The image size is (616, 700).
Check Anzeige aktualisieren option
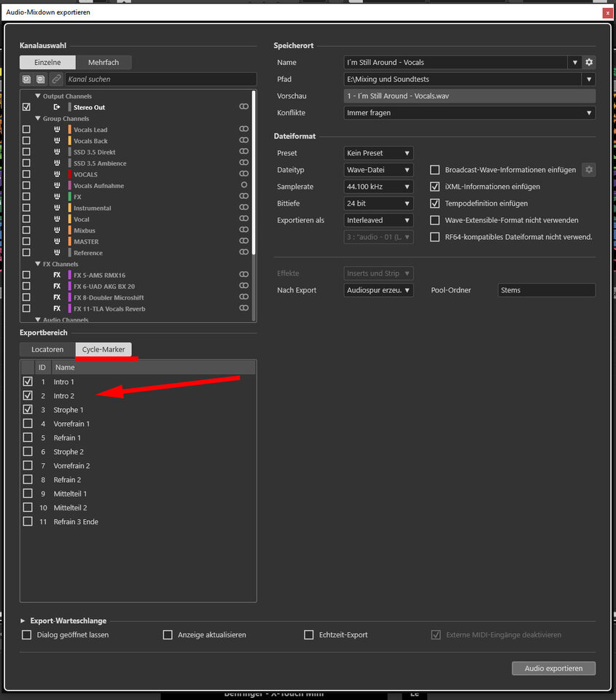click(x=168, y=635)
